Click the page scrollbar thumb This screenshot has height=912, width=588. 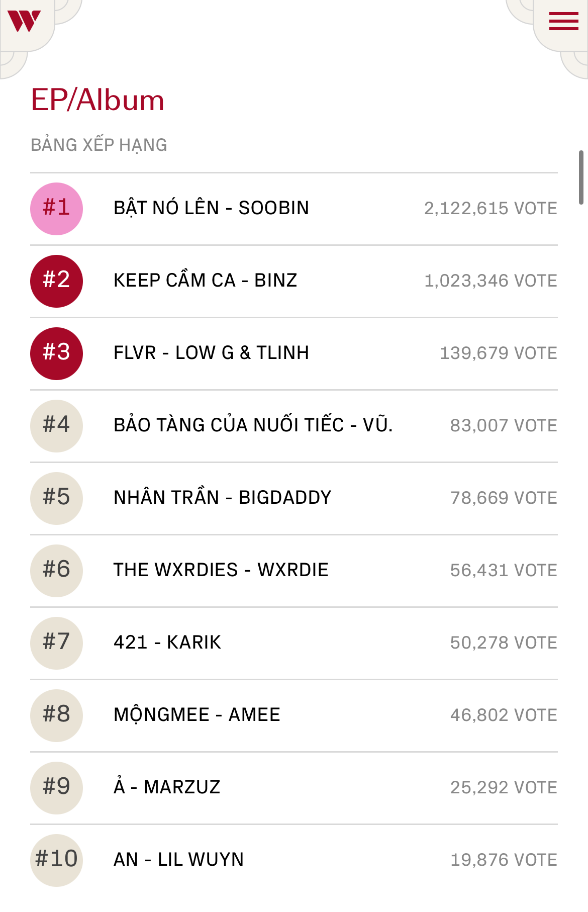click(581, 177)
